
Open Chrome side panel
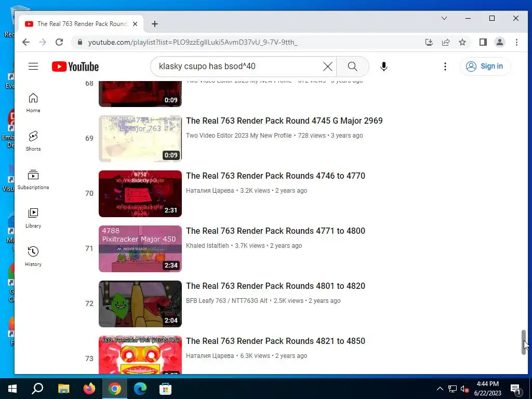coord(483,42)
